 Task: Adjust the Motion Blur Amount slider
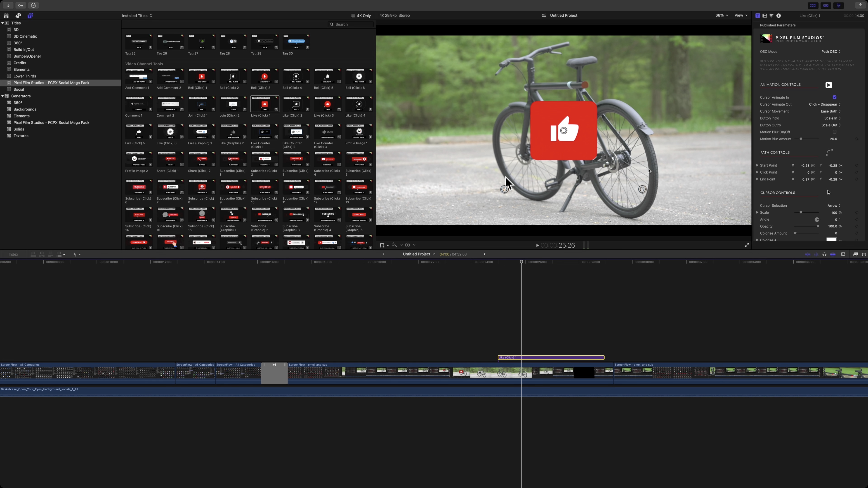click(x=801, y=139)
